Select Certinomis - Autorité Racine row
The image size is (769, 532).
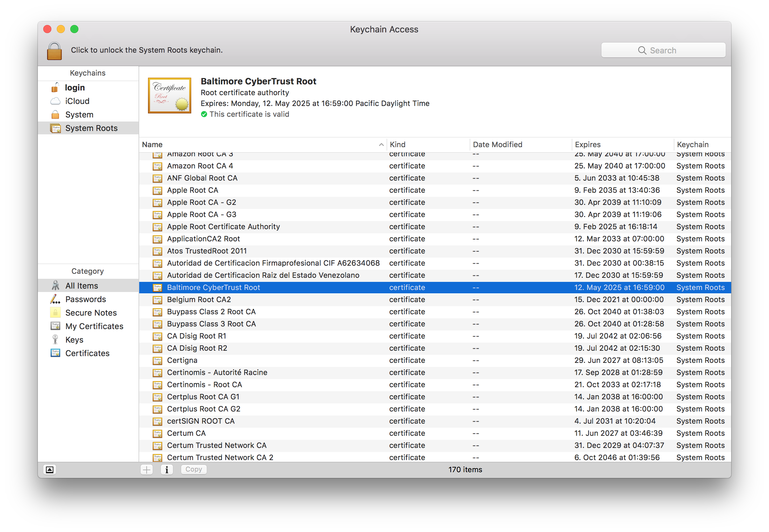pyautogui.click(x=435, y=373)
